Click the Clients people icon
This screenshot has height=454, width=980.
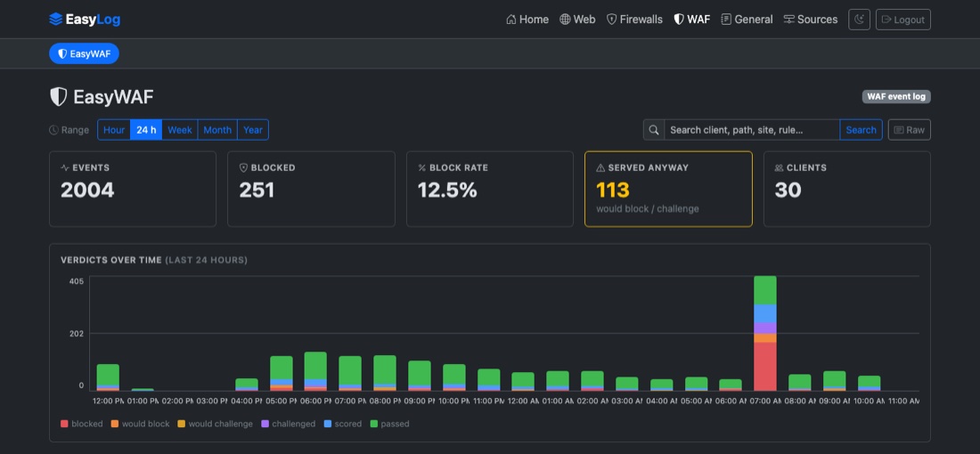(779, 168)
